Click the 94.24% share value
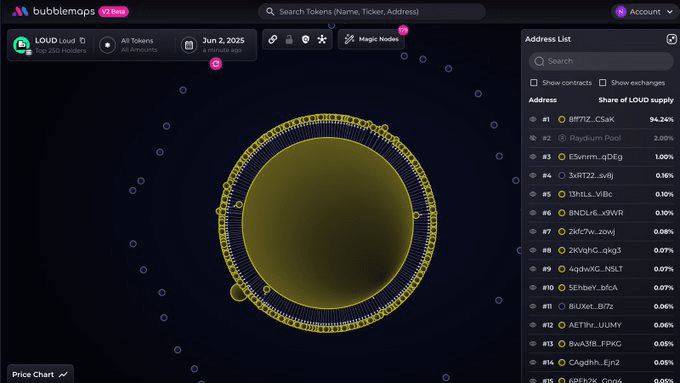680x383 pixels. (x=661, y=119)
